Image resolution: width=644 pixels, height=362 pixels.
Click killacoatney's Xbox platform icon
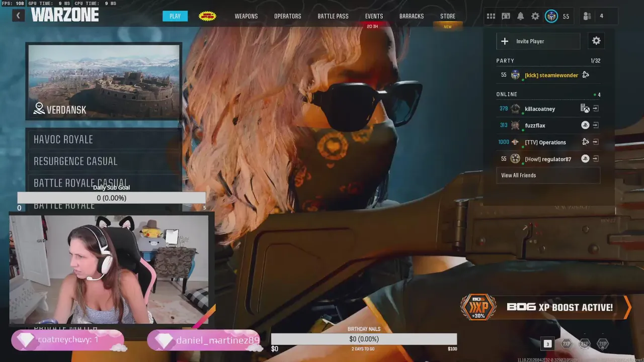click(585, 109)
